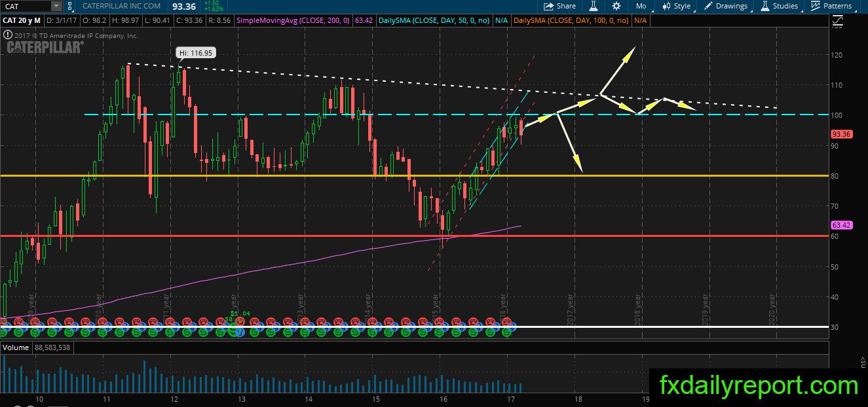
Task: Click the CAT symbol input field
Action: tap(25, 6)
